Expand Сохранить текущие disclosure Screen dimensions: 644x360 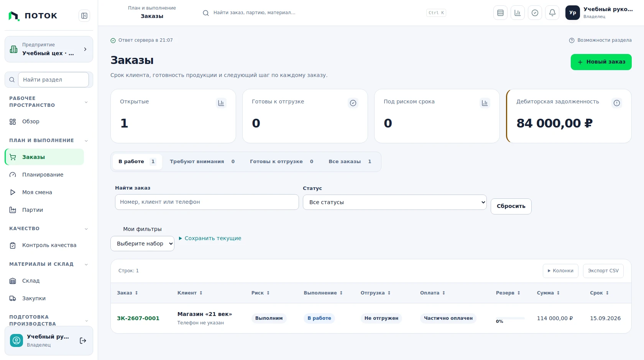pyautogui.click(x=210, y=238)
